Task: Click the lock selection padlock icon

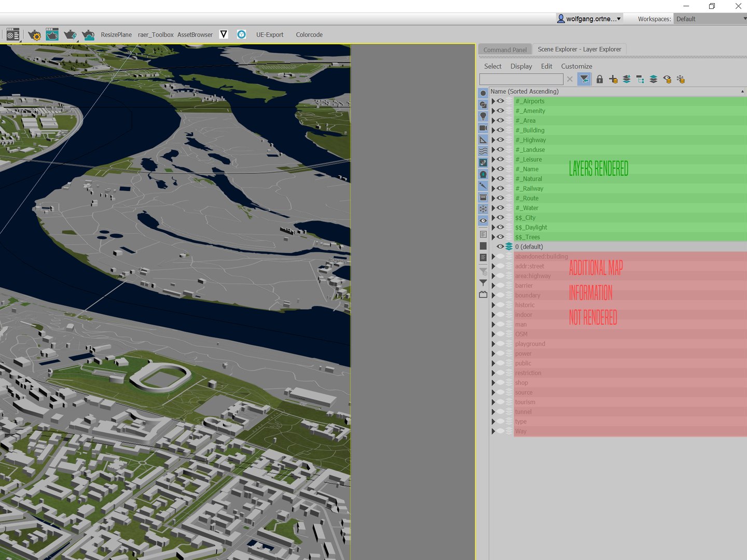Action: click(x=600, y=79)
